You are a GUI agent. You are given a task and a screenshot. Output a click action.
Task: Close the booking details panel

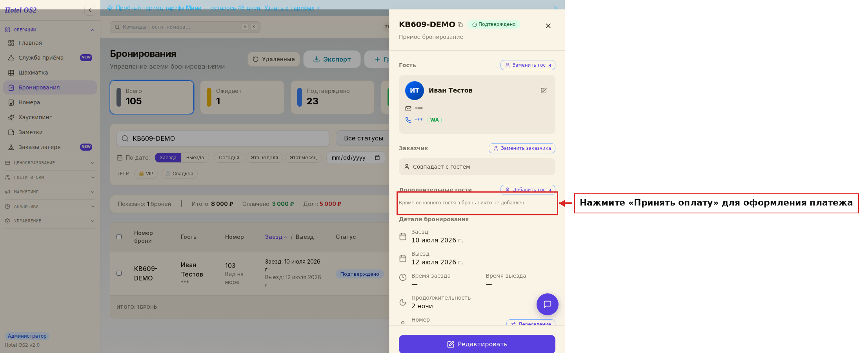pos(548,26)
